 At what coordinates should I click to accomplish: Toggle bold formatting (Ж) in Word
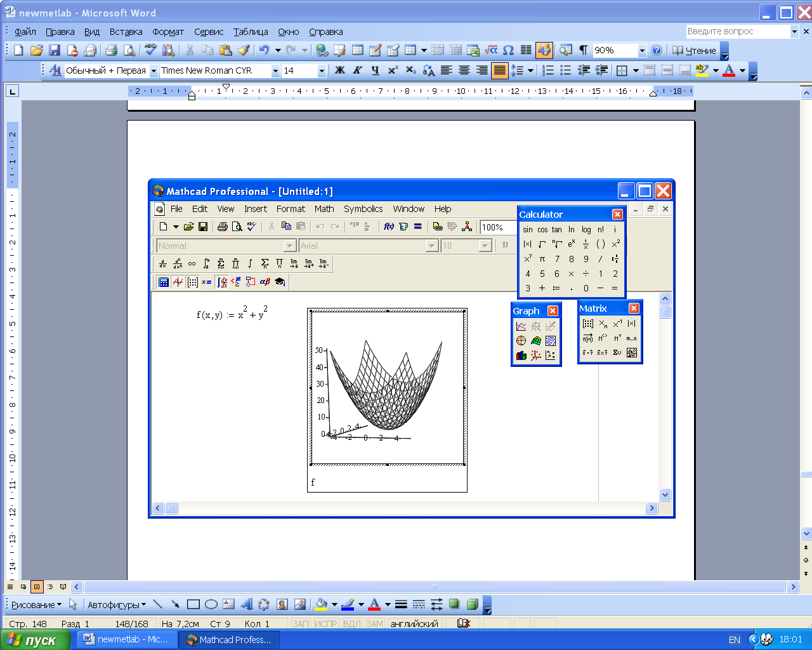click(x=340, y=70)
